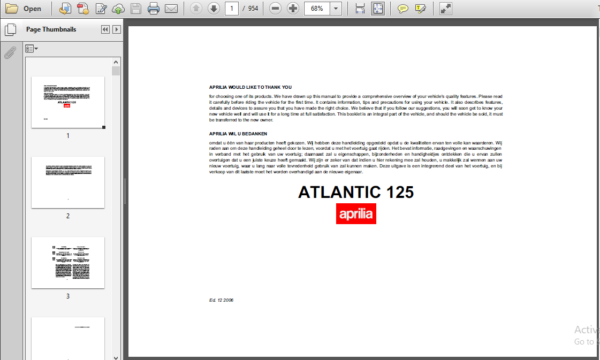The height and width of the screenshot is (360, 600).
Task: Click the save (floppy disk) icon
Action: click(x=136, y=8)
